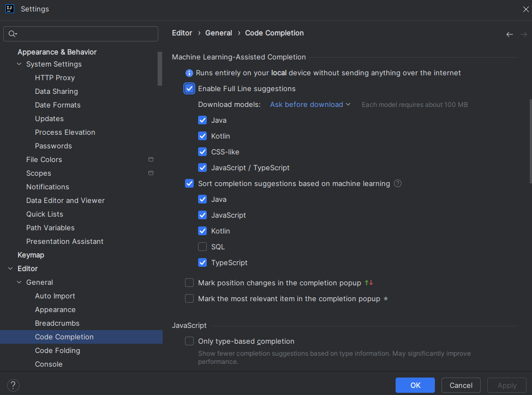
Task: Click the settings tree scrollbar
Action: click(160, 69)
